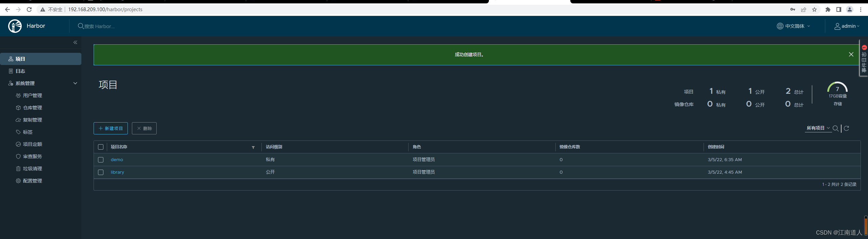Open the browser three-dot menu
This screenshot has width=868, height=239.
[861, 9]
